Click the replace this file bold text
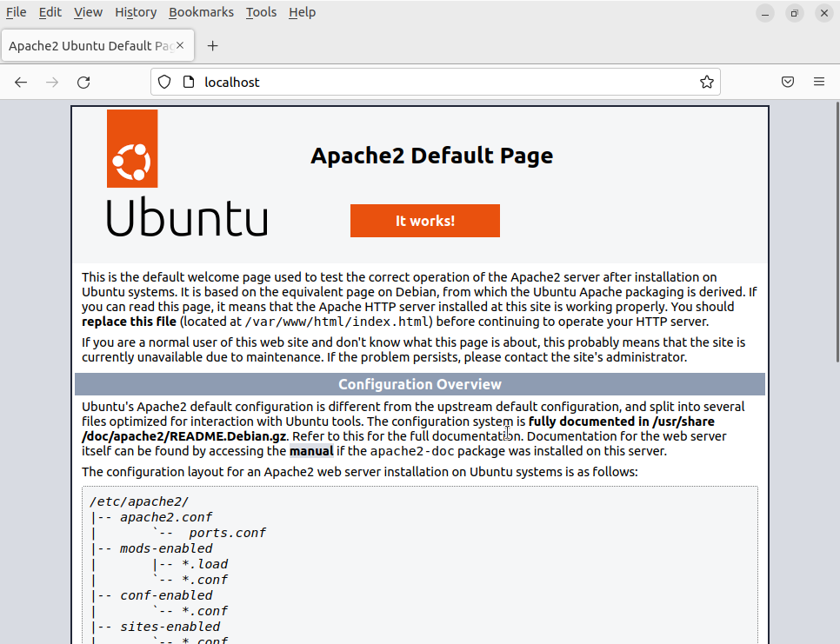840x644 pixels. pos(129,322)
